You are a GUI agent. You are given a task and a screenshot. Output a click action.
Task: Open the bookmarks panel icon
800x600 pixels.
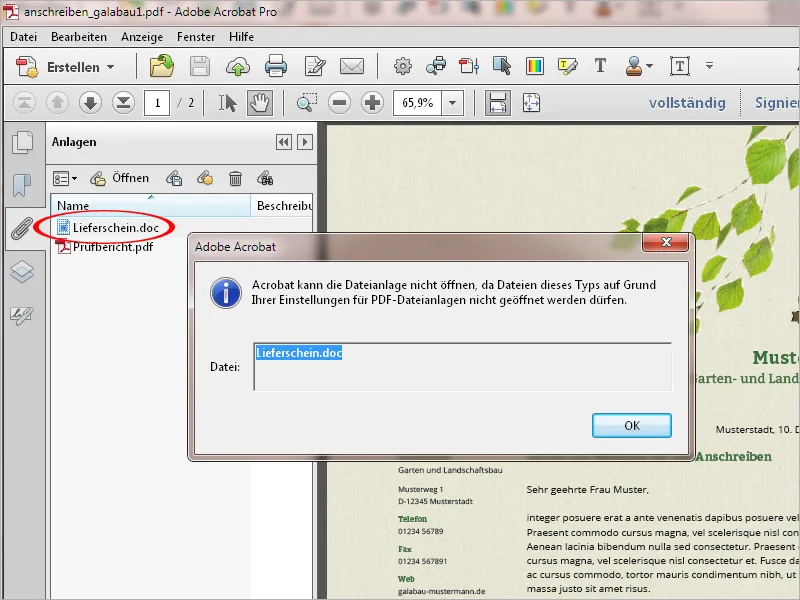click(x=22, y=185)
